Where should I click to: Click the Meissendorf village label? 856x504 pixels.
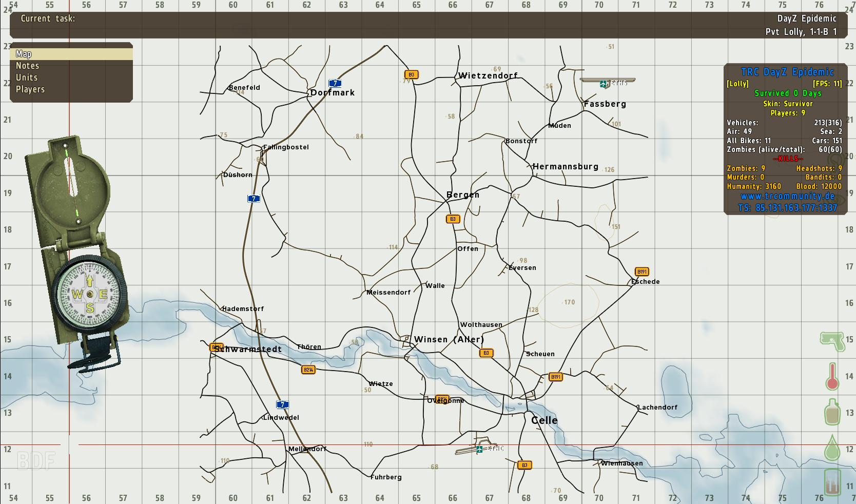[388, 293]
